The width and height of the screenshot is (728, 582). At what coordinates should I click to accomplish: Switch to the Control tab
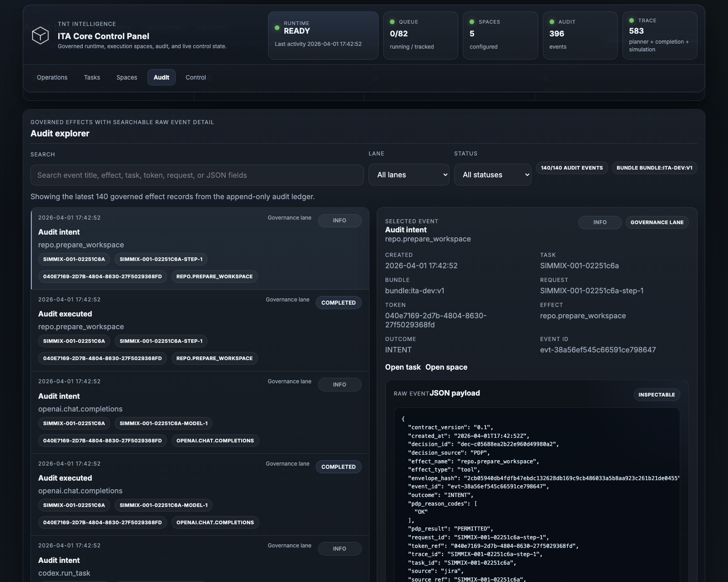196,77
